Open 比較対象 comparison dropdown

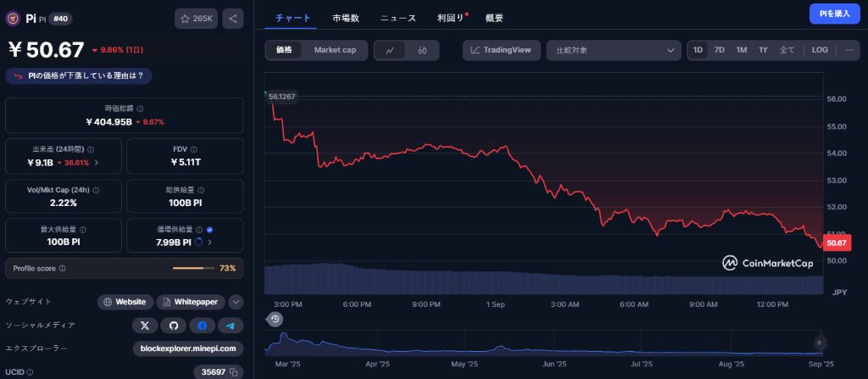pyautogui.click(x=614, y=50)
